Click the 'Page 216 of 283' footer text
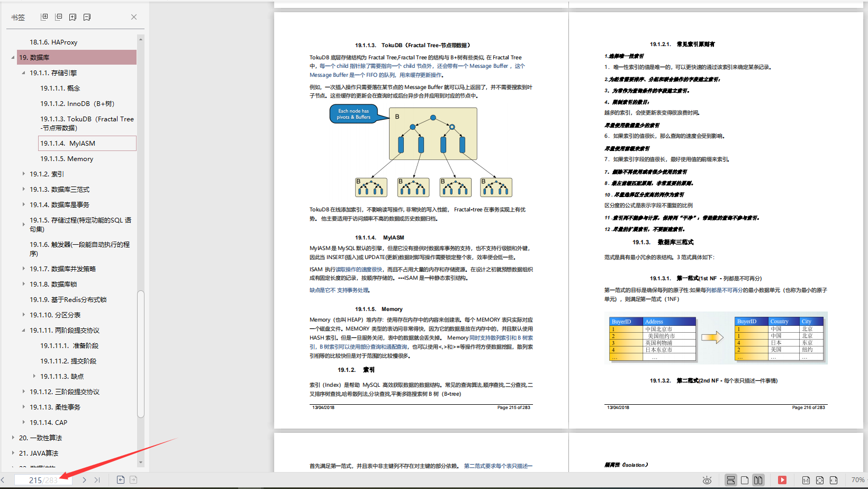This screenshot has width=868, height=489. 808,407
